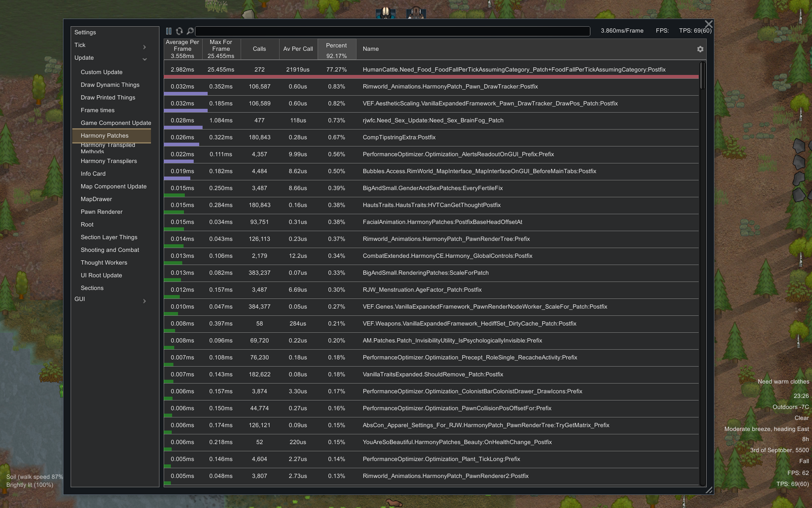
Task: Pause the profiler with the pause icon
Action: point(169,31)
